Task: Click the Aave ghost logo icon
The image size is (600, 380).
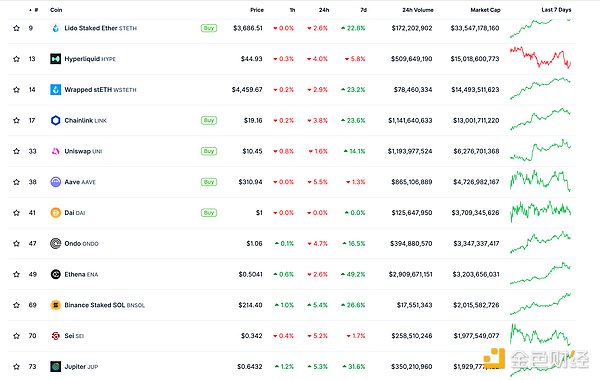Action: tap(55, 182)
